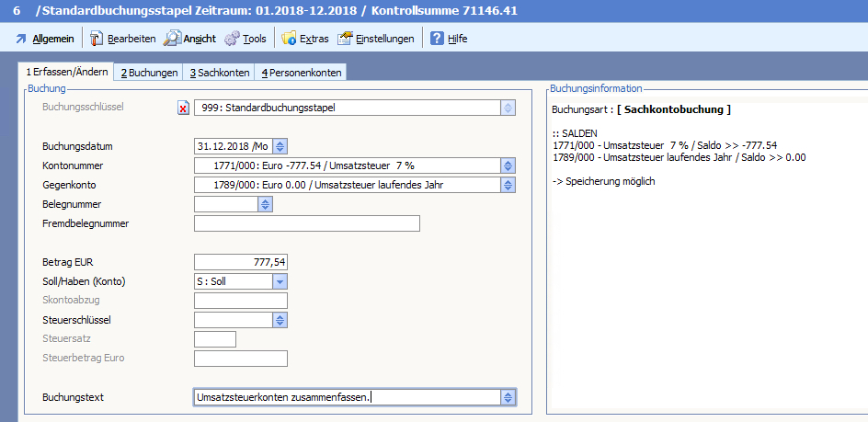Image resolution: width=868 pixels, height=422 pixels.
Task: Open the Allgemein menu
Action: [44, 39]
